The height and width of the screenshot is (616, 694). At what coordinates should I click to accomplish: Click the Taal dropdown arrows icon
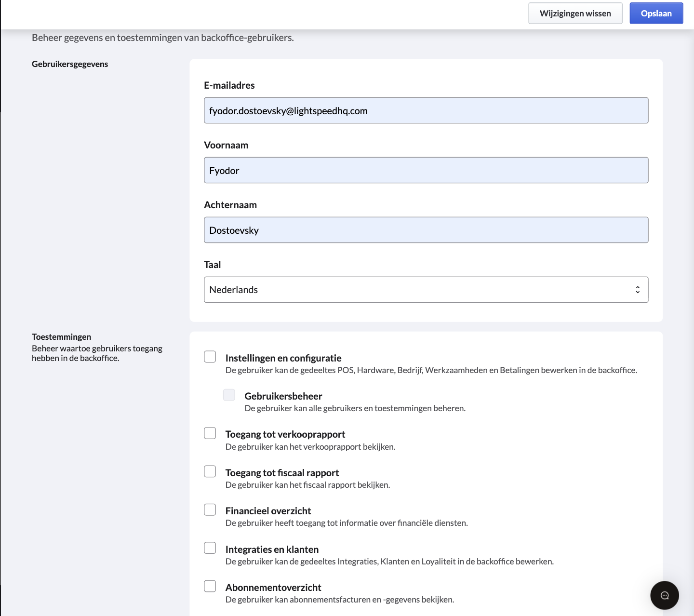tap(638, 290)
